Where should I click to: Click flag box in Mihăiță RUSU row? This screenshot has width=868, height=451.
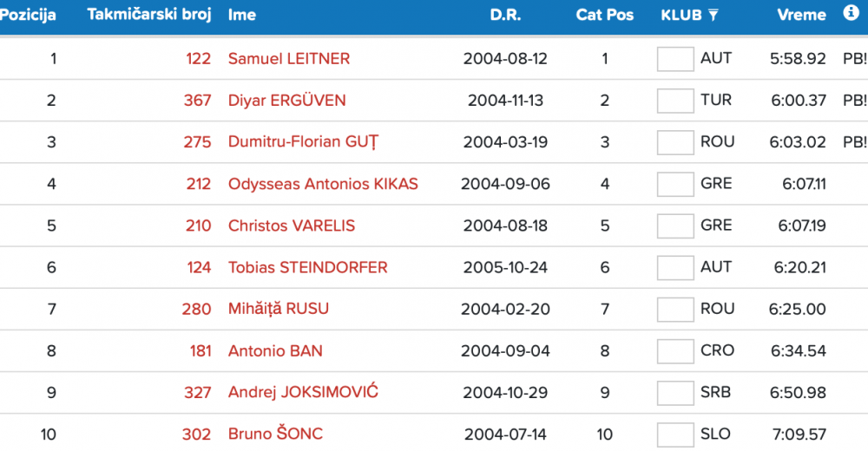(x=674, y=310)
